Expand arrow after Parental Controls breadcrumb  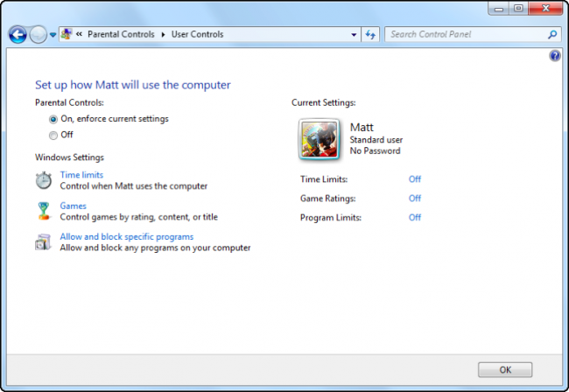click(x=164, y=34)
